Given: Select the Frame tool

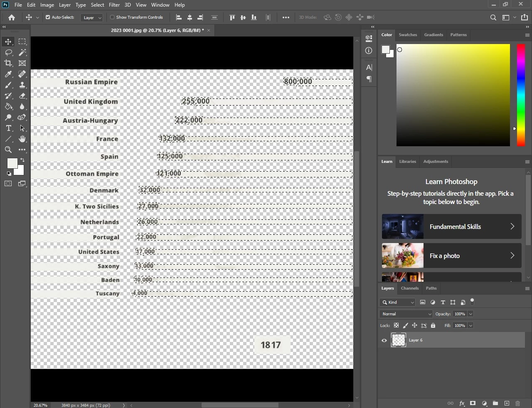Looking at the screenshot, I should coord(22,63).
